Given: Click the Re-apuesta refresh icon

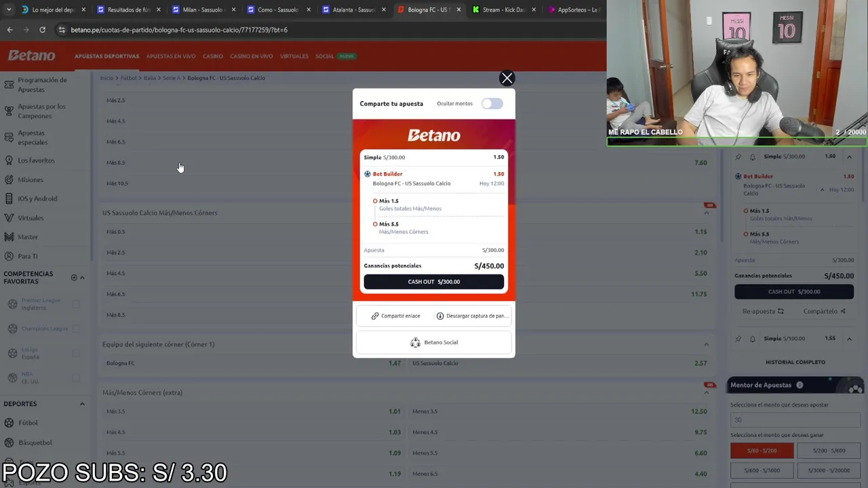Looking at the screenshot, I should (x=781, y=311).
